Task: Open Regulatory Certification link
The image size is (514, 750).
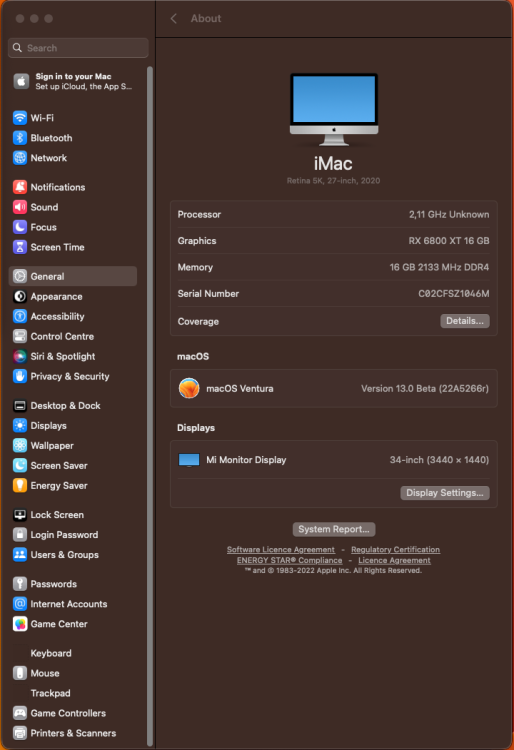Action: [x=395, y=550]
